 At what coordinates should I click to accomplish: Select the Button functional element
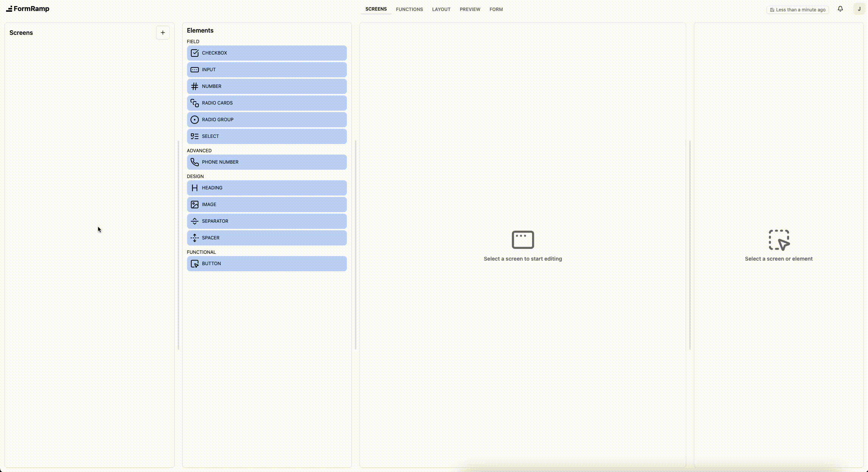(267, 263)
